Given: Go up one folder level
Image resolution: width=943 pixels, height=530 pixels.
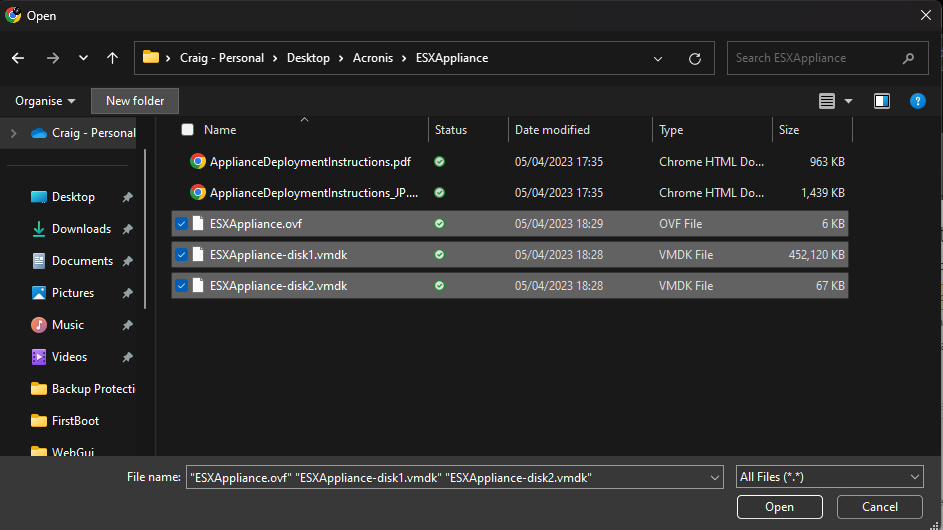Looking at the screenshot, I should coord(112,58).
